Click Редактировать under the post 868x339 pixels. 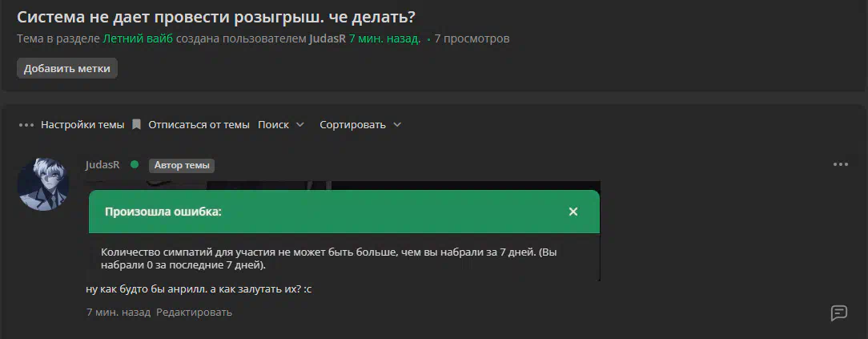click(x=194, y=313)
